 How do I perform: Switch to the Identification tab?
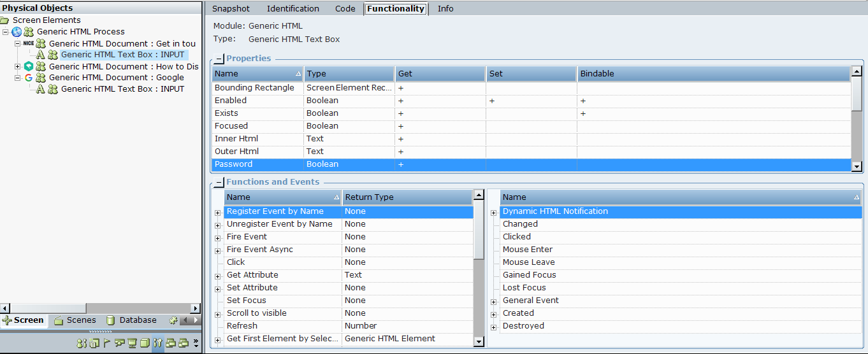point(293,9)
